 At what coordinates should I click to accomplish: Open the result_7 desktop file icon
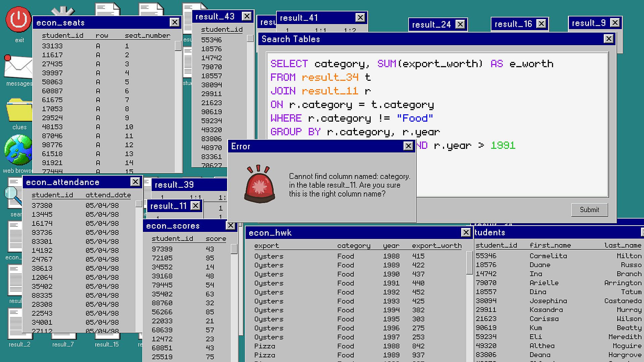[63, 337]
